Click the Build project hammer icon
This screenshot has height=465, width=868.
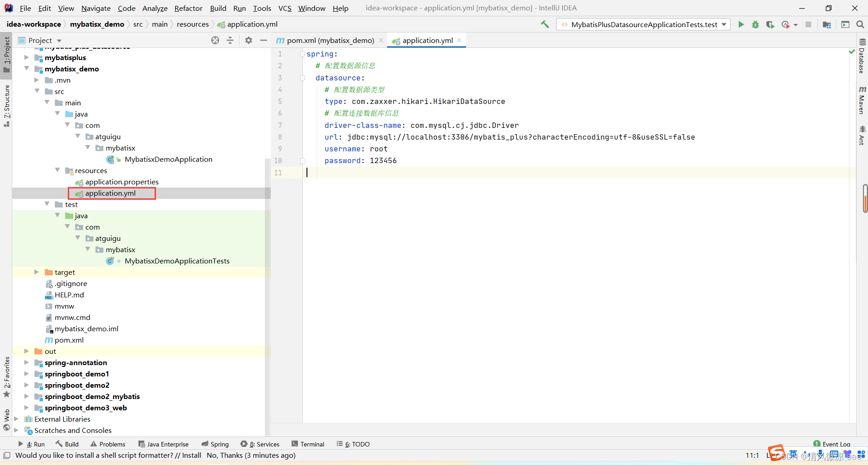545,24
